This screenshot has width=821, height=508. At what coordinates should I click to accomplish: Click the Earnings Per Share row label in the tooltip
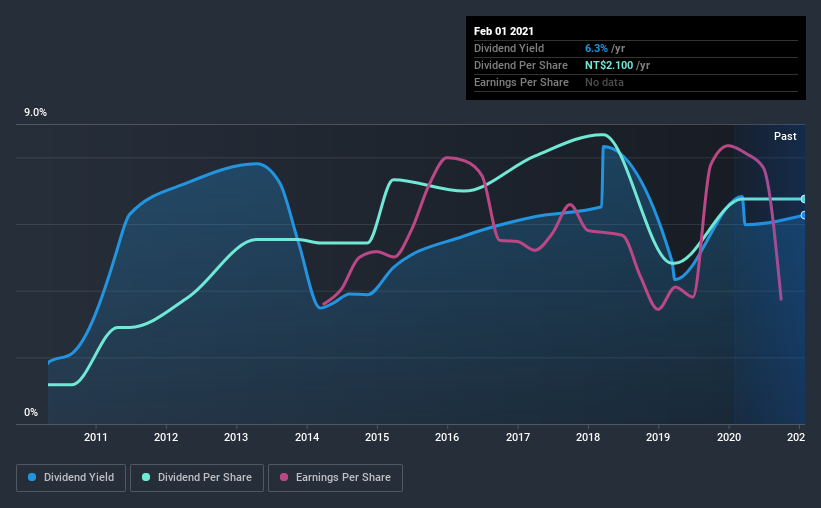pyautogui.click(x=521, y=82)
